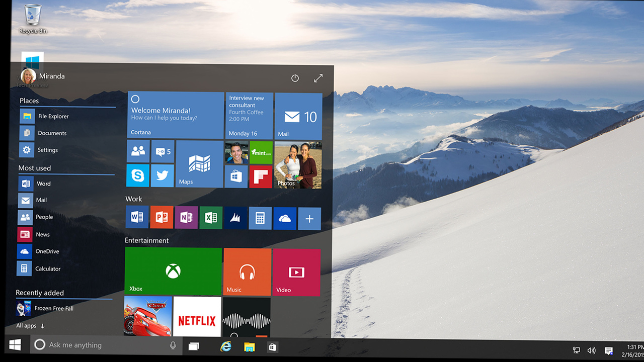The width and height of the screenshot is (644, 362).
Task: Launch Excel tile in Work group
Action: click(211, 218)
